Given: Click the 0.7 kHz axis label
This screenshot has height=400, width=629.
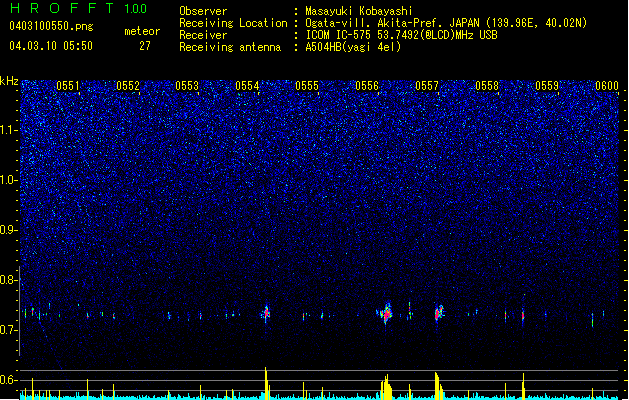Looking at the screenshot, I should pos(9,330).
